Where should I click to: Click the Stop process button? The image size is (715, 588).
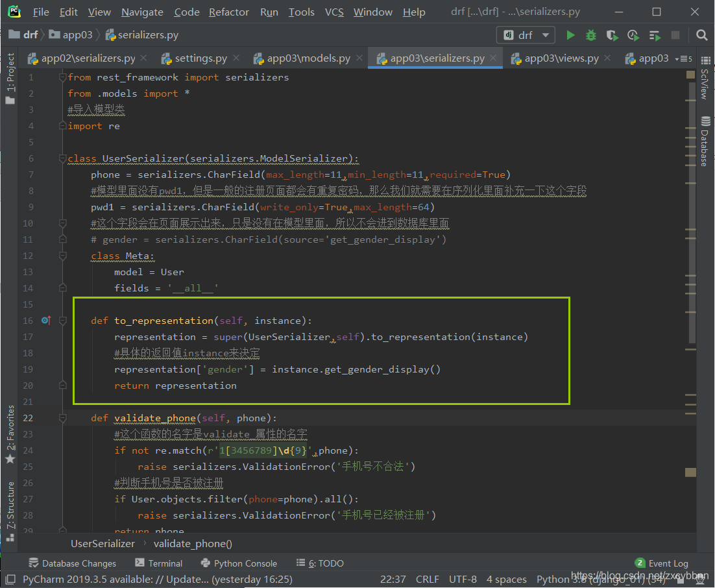tap(675, 35)
